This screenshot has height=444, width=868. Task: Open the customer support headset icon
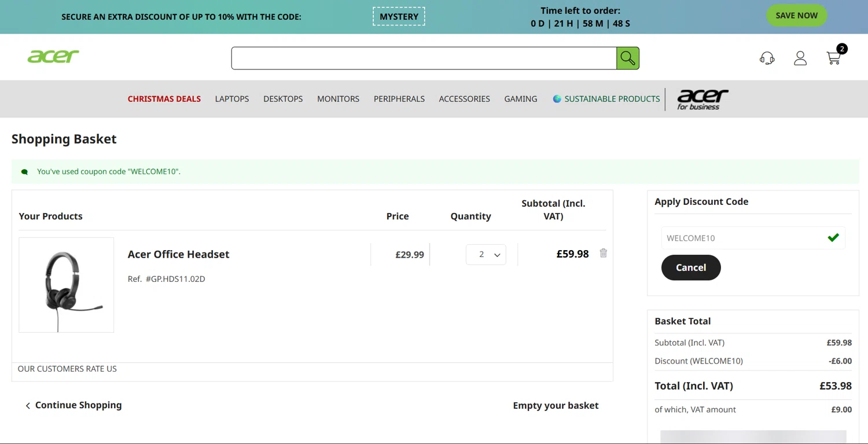click(767, 58)
